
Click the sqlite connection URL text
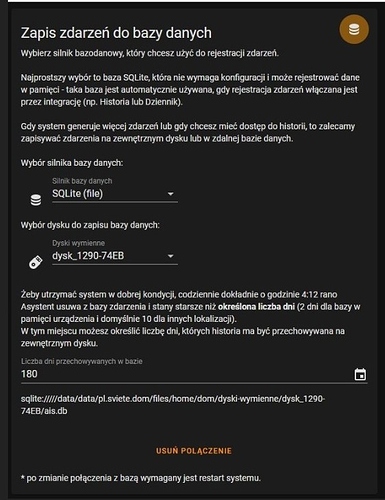(x=173, y=405)
